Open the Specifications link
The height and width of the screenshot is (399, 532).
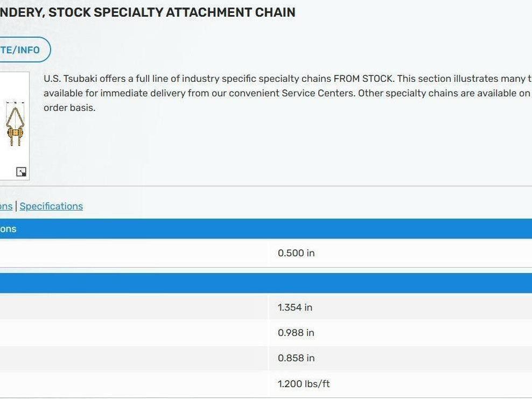point(51,206)
